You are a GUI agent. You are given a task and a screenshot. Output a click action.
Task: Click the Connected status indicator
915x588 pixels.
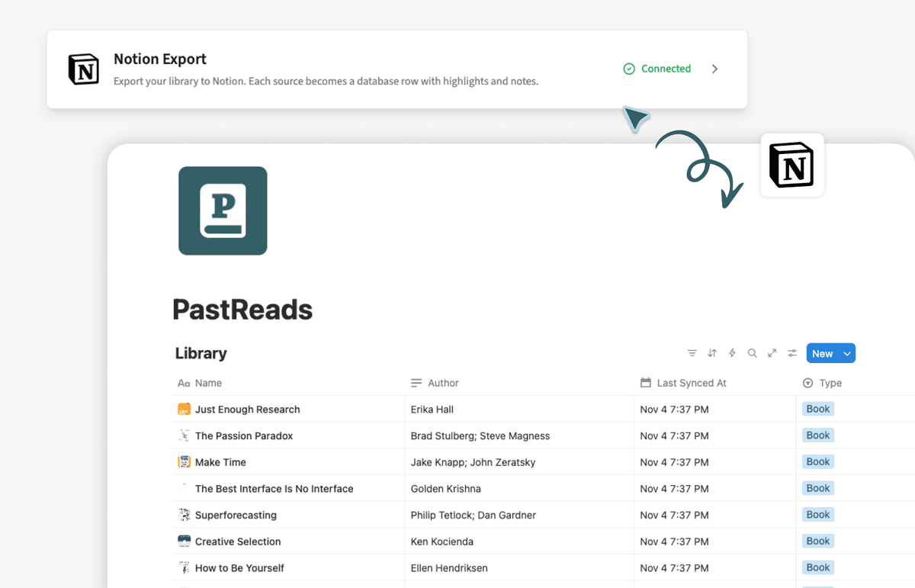click(657, 69)
